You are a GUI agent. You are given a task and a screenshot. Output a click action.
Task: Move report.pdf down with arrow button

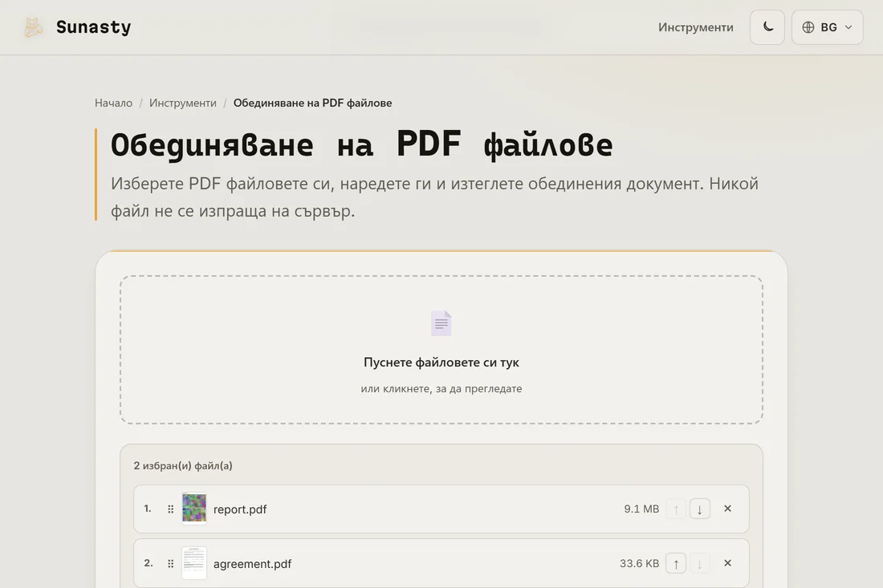coord(699,509)
